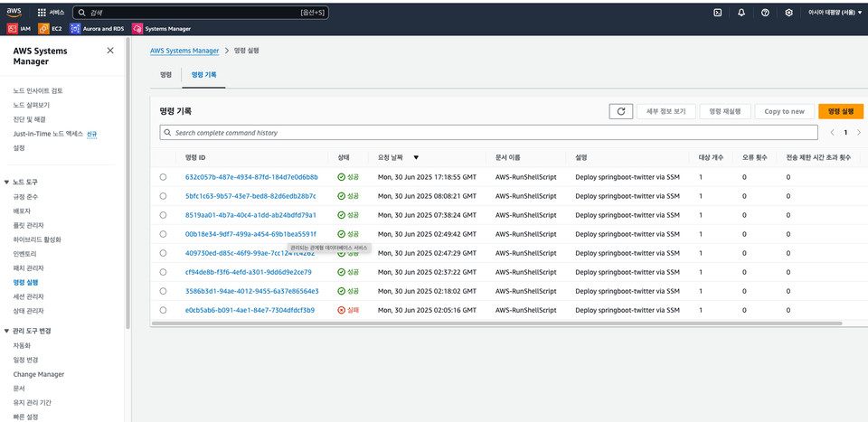Open command ID cf94de8b-f3f6 link

(x=248, y=272)
